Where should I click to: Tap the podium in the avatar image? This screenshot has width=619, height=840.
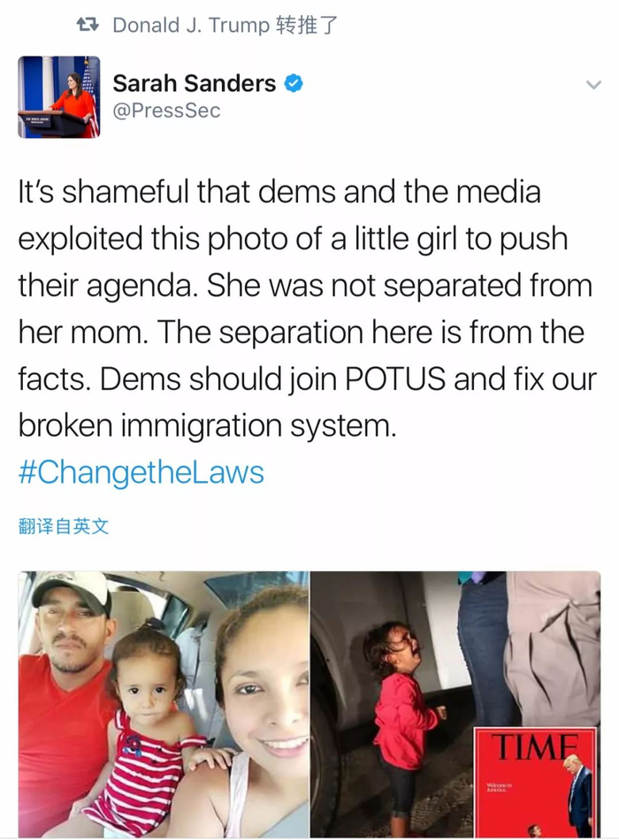click(x=51, y=123)
